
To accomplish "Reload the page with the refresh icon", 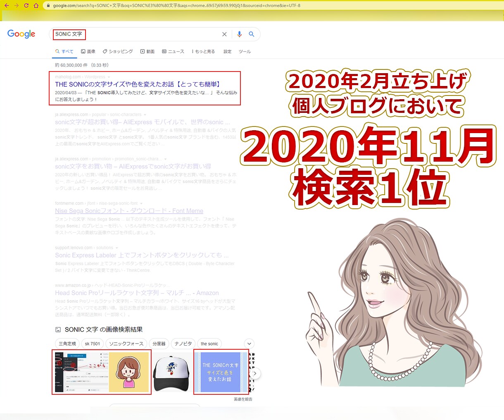I will point(26,5).
